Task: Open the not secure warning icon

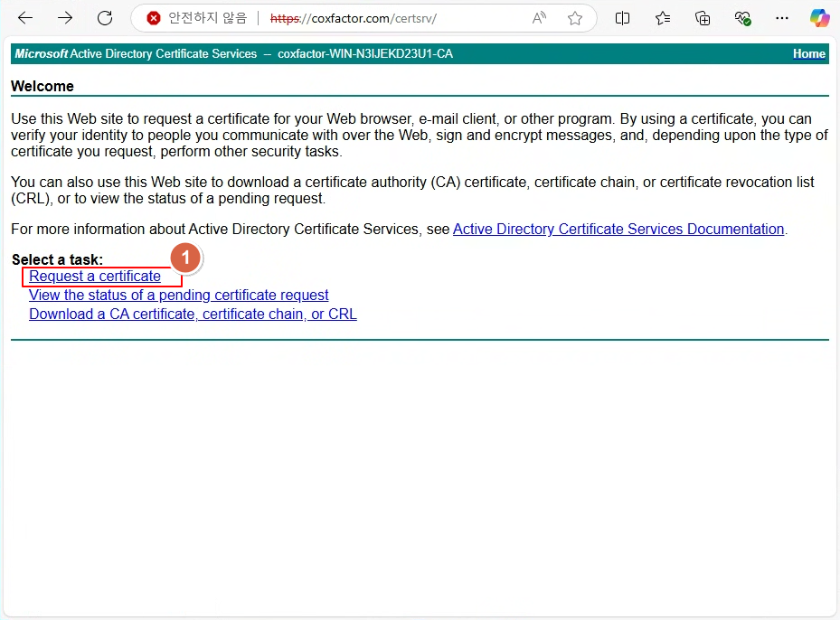Action: [154, 19]
